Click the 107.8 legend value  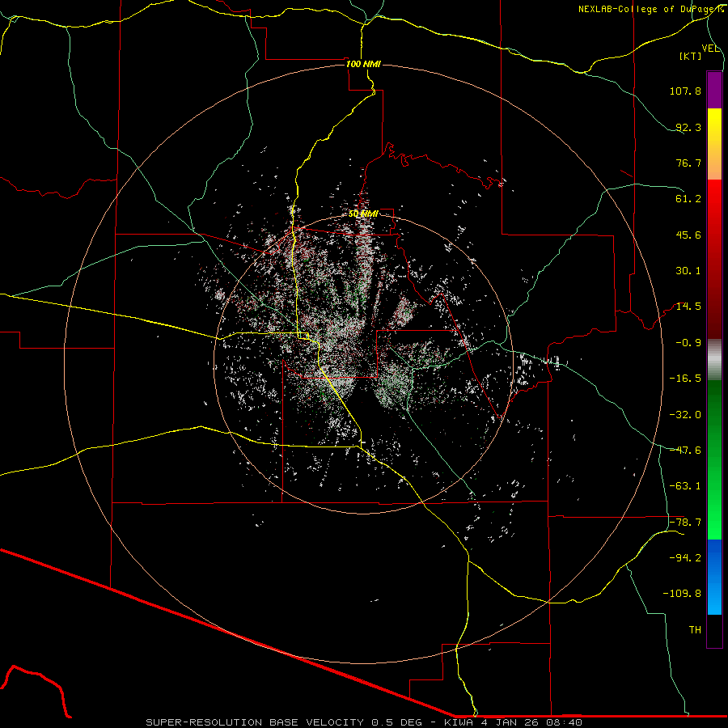click(x=685, y=91)
